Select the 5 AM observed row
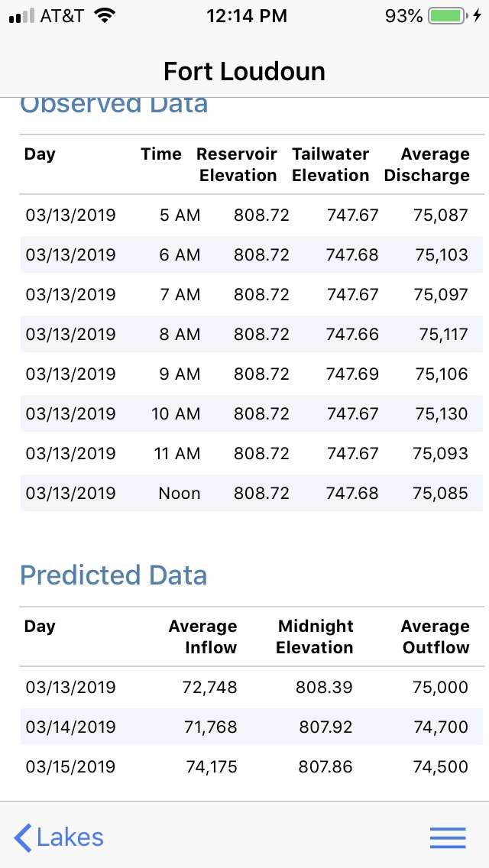 251,215
